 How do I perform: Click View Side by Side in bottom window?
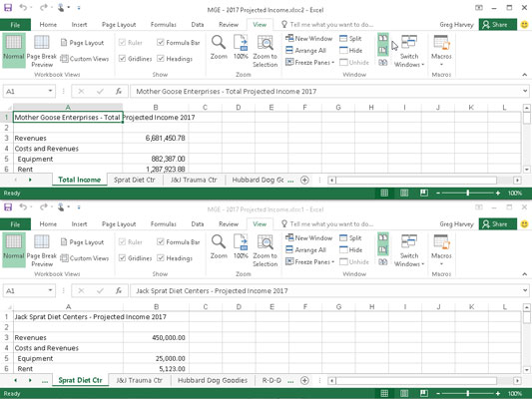coord(383,238)
